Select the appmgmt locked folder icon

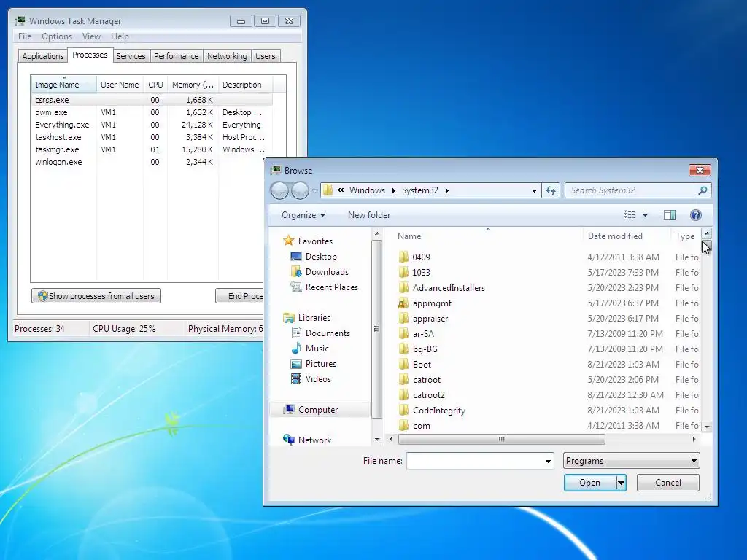(403, 303)
